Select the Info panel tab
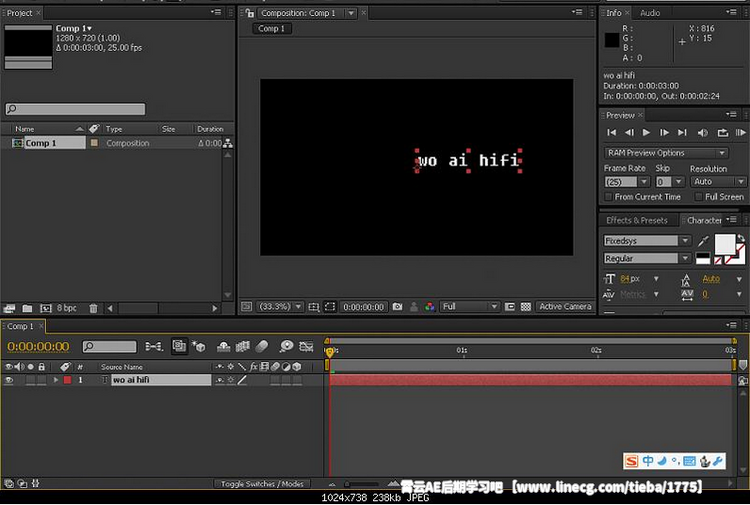Viewport: 750px width, 505px height. click(x=614, y=13)
